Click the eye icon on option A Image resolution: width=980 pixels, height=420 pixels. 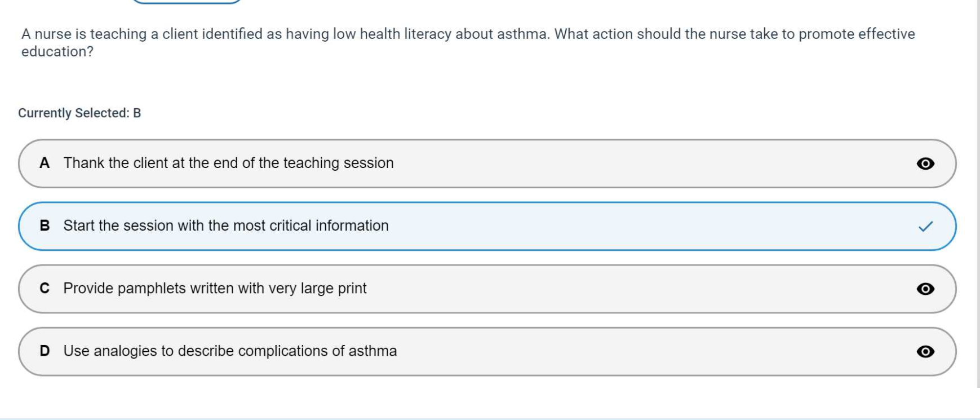tap(925, 163)
